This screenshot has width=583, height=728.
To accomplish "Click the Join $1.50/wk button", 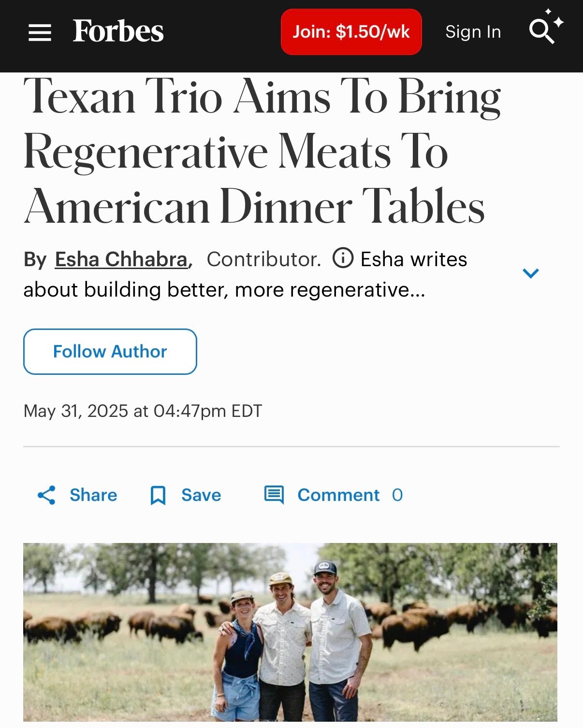I will 351,32.
